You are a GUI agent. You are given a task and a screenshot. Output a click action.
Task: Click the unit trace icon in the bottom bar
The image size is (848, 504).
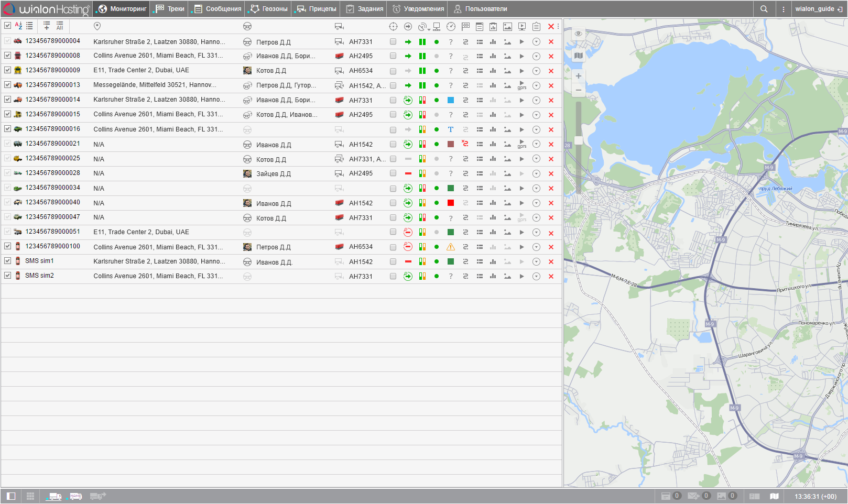point(97,496)
